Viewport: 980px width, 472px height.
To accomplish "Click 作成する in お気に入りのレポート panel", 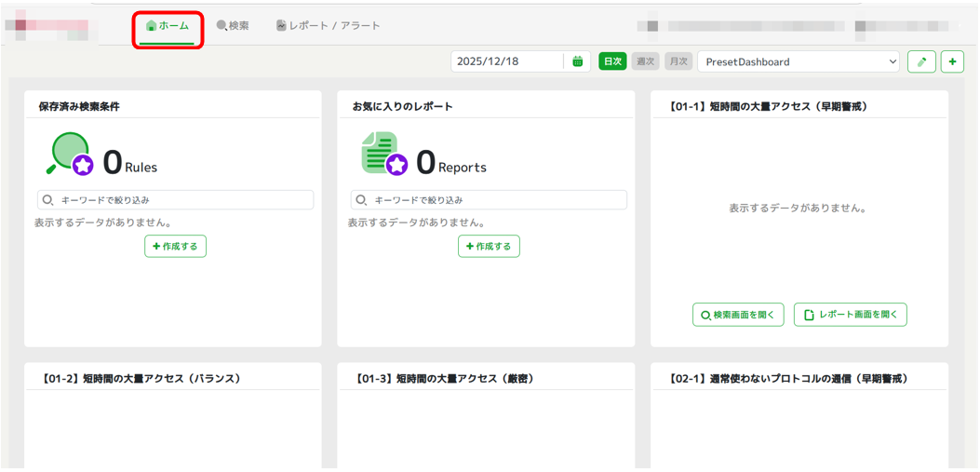I will tap(489, 247).
